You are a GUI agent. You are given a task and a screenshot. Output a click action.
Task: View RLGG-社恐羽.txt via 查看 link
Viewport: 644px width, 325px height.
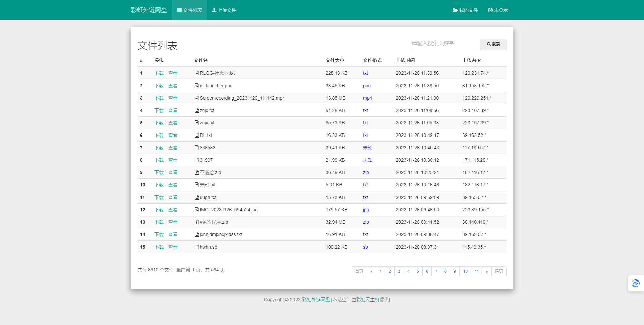coord(173,73)
